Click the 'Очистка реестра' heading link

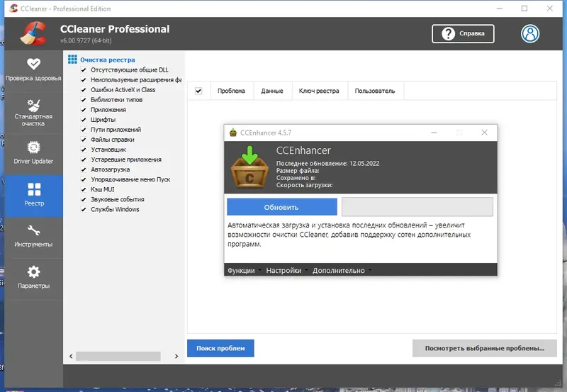coord(108,60)
